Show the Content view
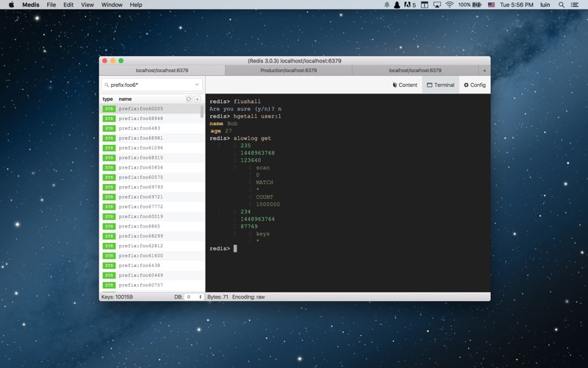This screenshot has width=588, height=368. [x=405, y=85]
